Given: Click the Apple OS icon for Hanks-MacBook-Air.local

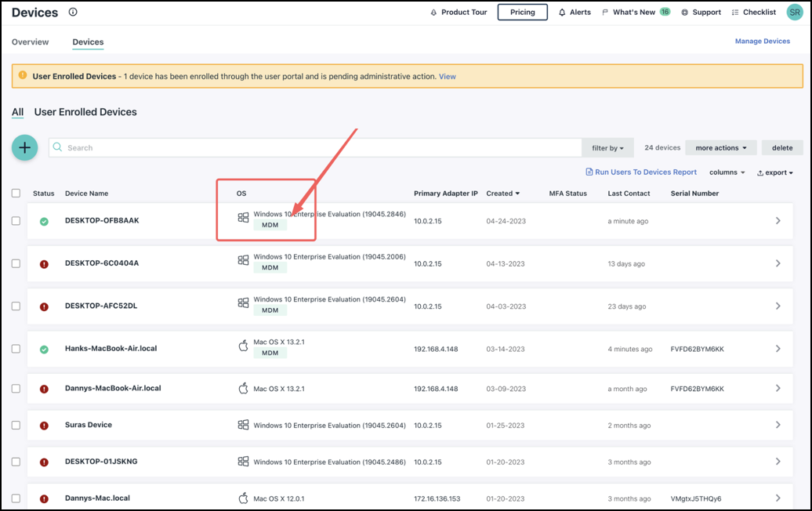Looking at the screenshot, I should pos(243,344).
